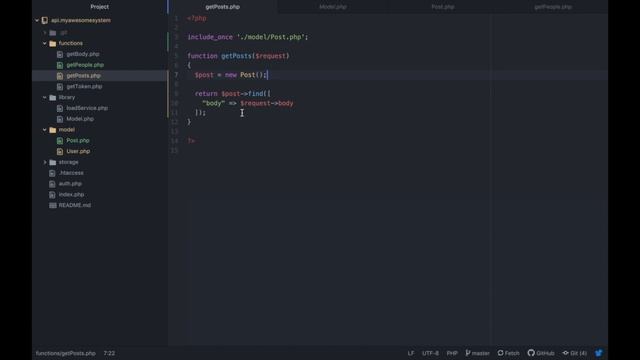This screenshot has width=640, height=360.
Task: Click the Fetch sync icon in status bar
Action: pyautogui.click(x=500, y=353)
